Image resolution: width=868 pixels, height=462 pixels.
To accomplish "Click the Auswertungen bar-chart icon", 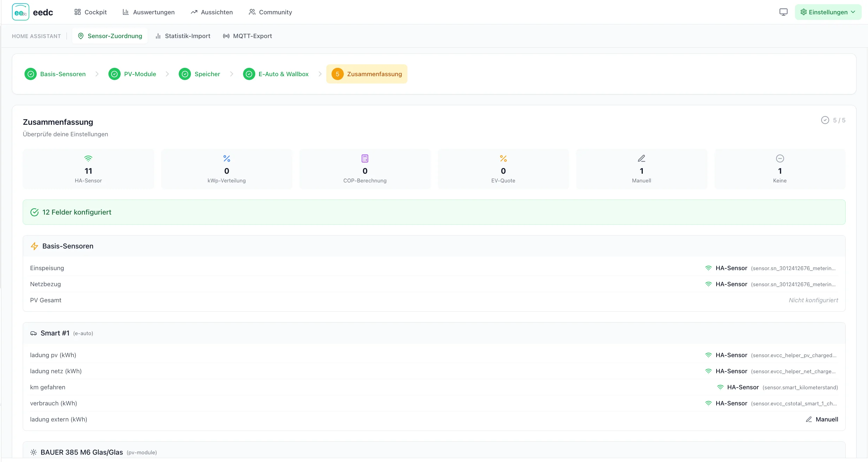I will pos(126,12).
